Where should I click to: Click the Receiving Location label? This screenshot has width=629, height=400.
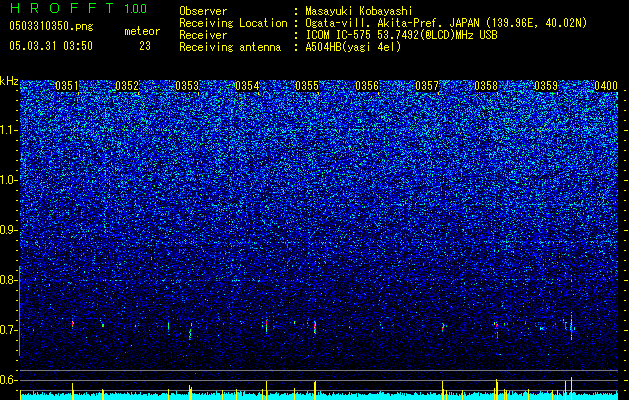pos(233,24)
